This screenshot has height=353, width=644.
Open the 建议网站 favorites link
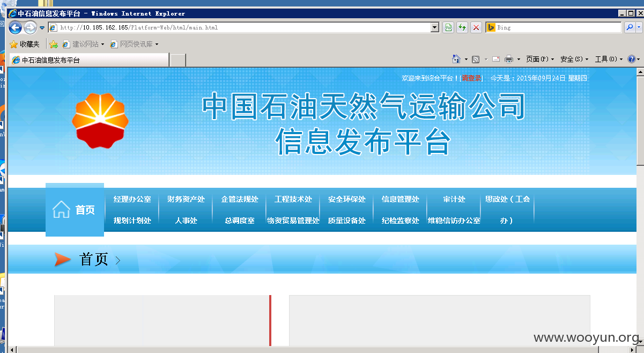point(84,44)
